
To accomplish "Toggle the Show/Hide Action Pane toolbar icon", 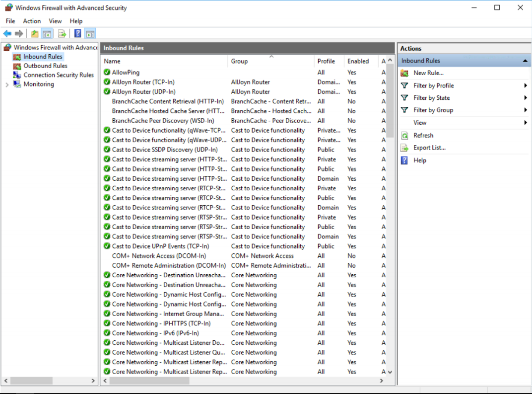I will 90,33.
